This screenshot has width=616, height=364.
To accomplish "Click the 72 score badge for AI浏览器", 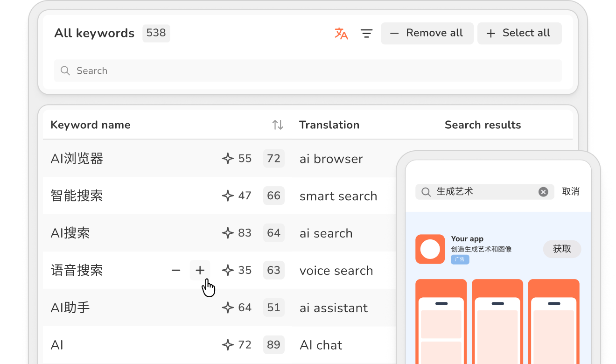I will [x=273, y=159].
